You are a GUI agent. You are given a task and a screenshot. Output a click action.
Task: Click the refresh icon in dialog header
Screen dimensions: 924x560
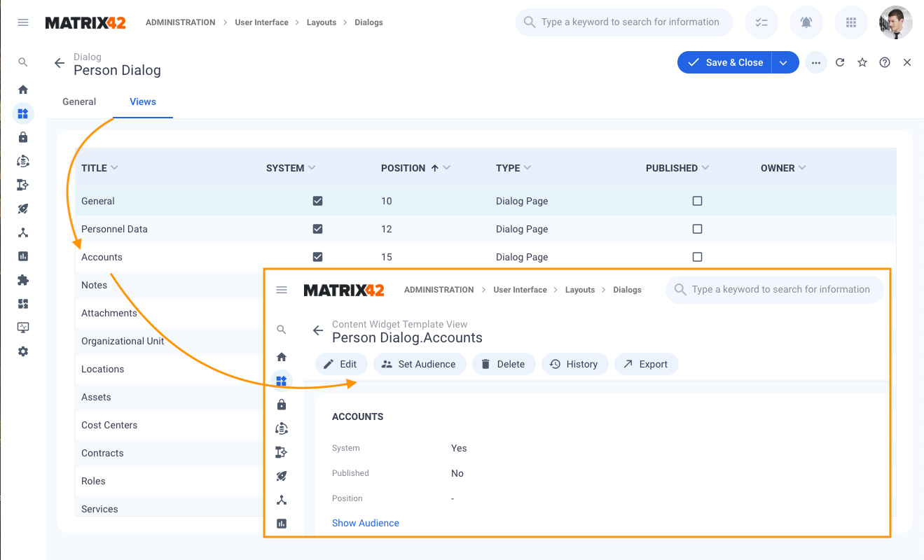840,62
